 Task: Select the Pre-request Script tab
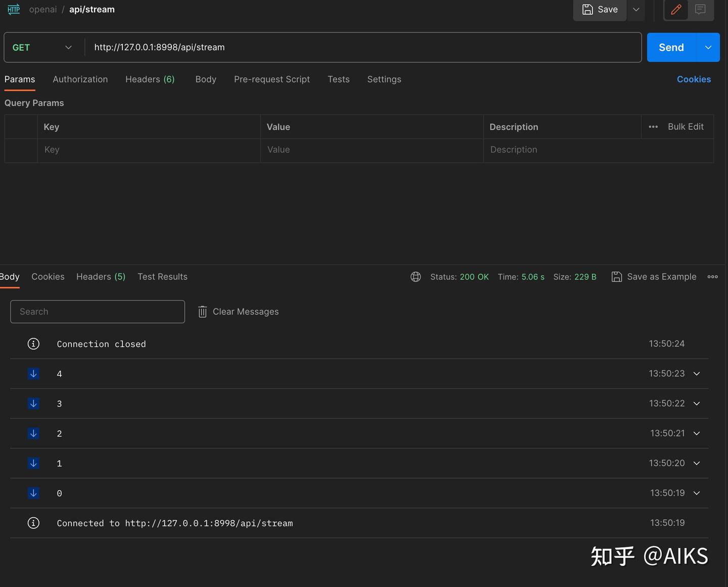pyautogui.click(x=272, y=79)
